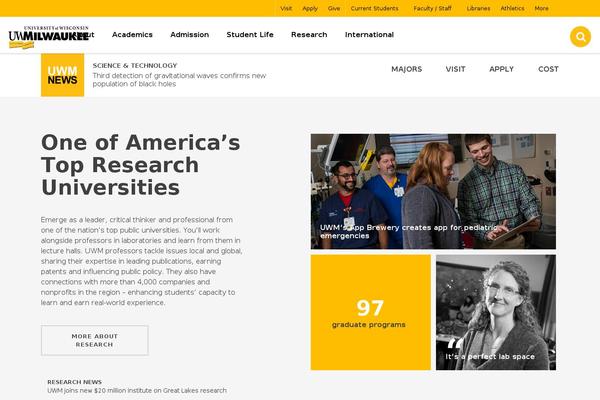Click the 97 graduate programs tile
This screenshot has height=400, width=600.
pyautogui.click(x=370, y=312)
